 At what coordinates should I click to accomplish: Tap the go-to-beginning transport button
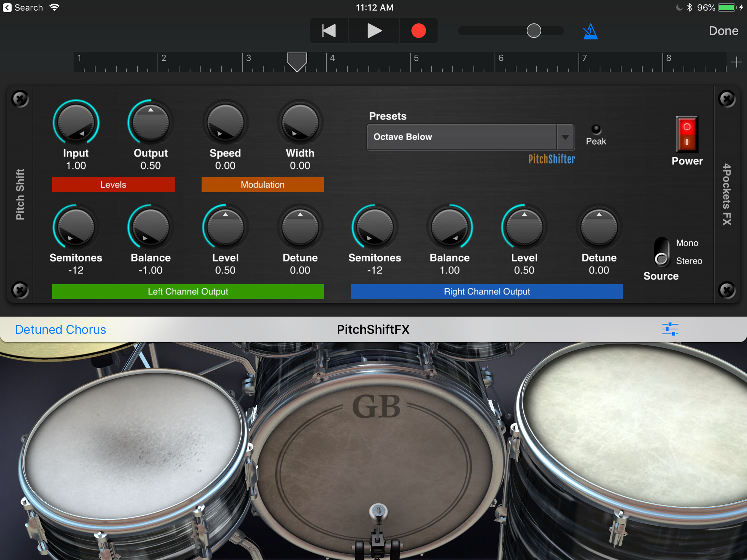tap(329, 31)
